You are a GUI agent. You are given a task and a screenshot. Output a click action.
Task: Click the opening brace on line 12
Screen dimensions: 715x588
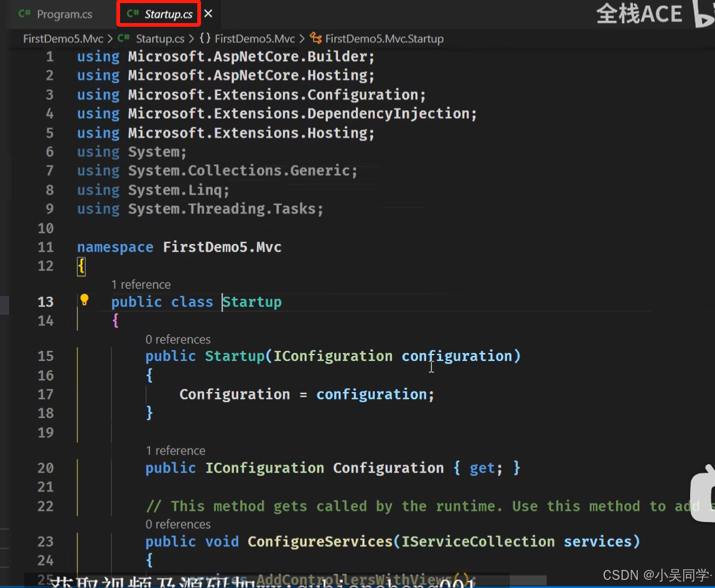pyautogui.click(x=81, y=266)
